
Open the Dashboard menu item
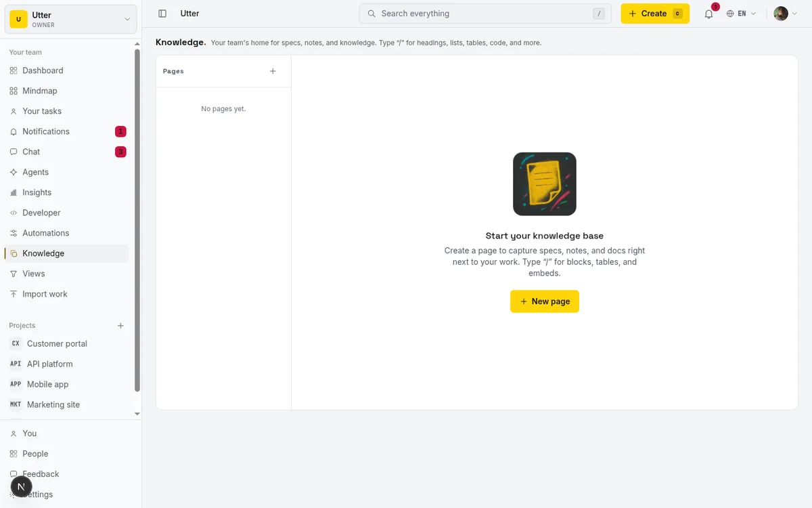pos(66,70)
